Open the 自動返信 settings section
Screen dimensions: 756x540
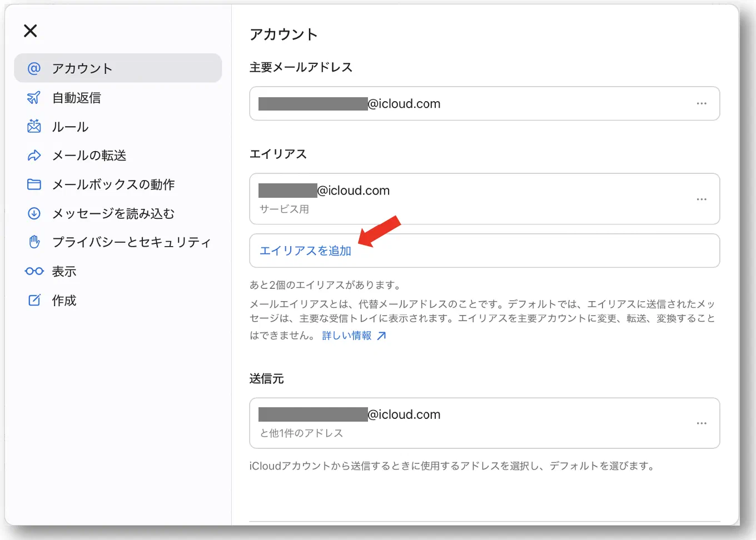(x=118, y=98)
